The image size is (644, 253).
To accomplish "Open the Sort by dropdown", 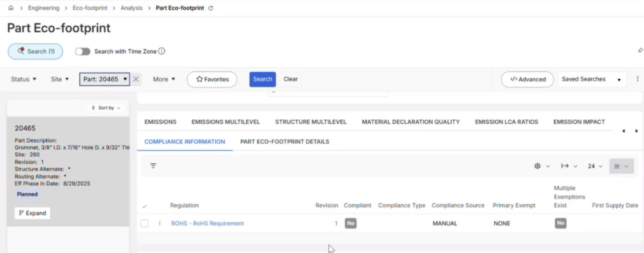I will pyautogui.click(x=106, y=108).
